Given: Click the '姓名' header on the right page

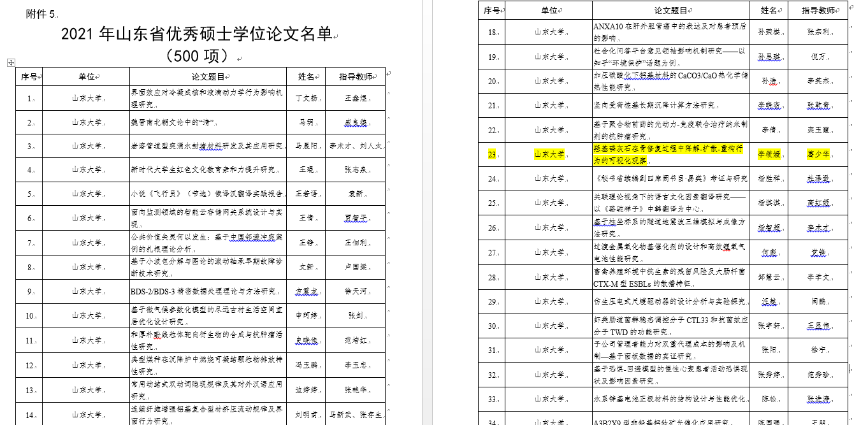Looking at the screenshot, I should 769,10.
